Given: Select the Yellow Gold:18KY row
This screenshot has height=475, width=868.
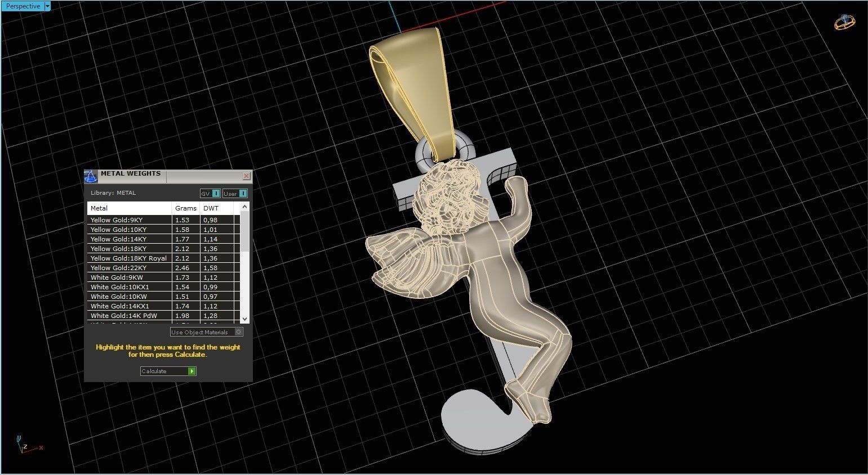Looking at the screenshot, I should (x=163, y=249).
